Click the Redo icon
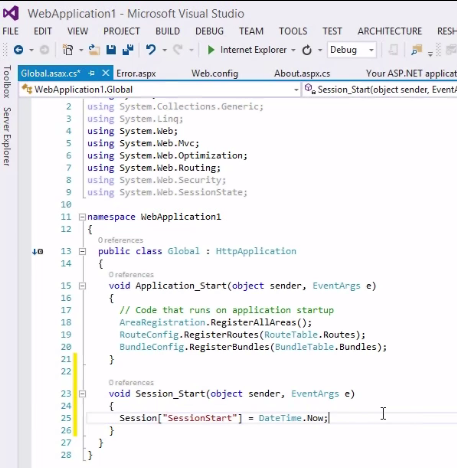Viewport: 457px width, 468px height. pyautogui.click(x=178, y=50)
